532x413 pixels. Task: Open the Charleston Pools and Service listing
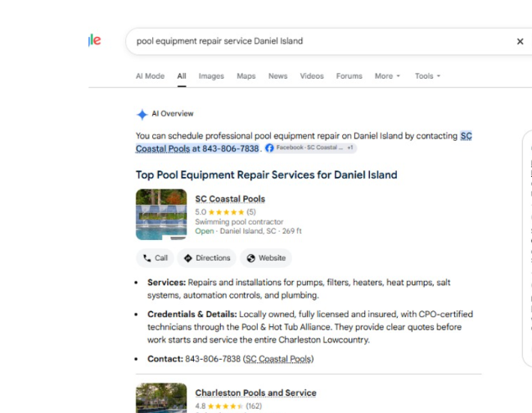256,393
